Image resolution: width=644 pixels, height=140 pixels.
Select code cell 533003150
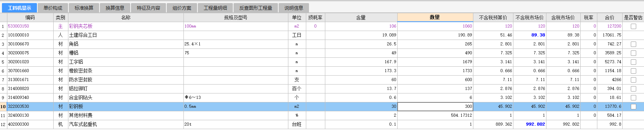click(30, 26)
